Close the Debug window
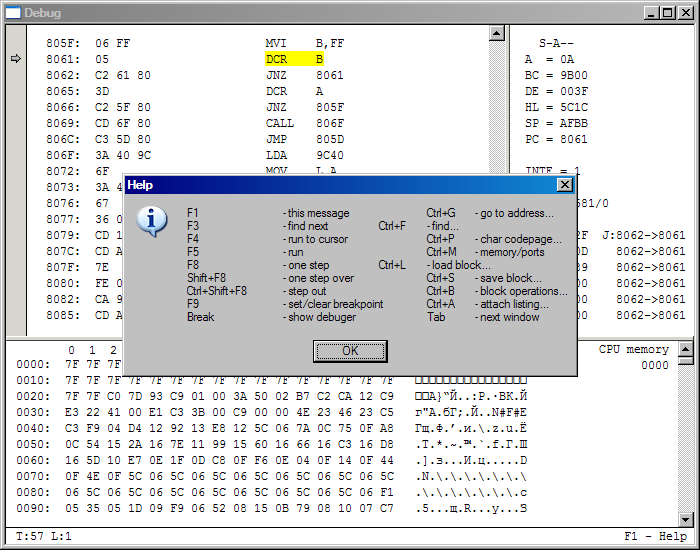700x550 pixels. [685, 13]
